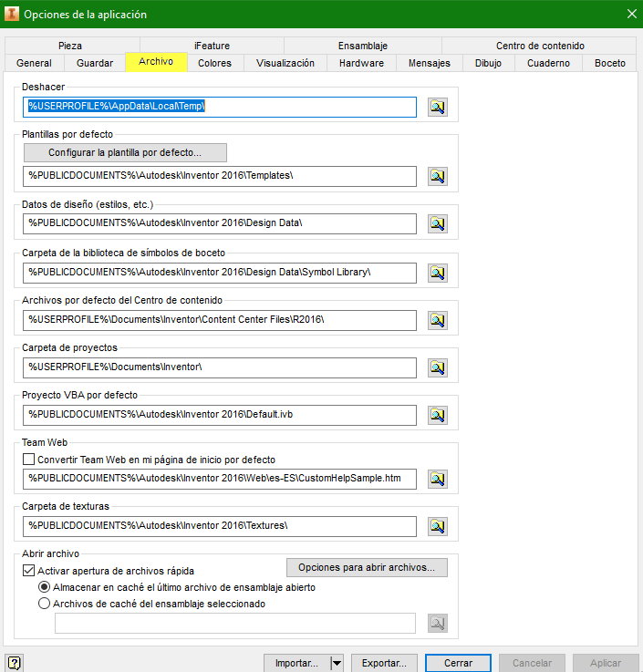643x672 pixels.
Task: Click the Content Center Files path field
Action: [220, 321]
